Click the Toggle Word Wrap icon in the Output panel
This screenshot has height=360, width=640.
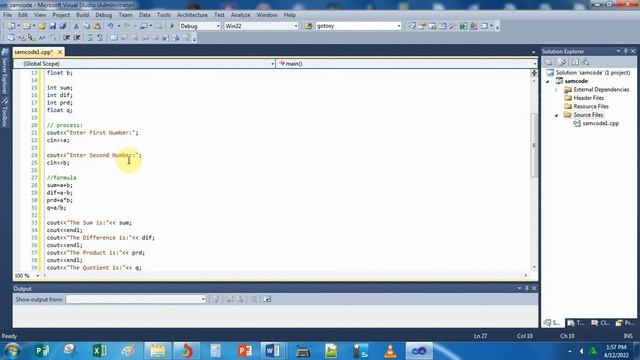tap(267, 299)
